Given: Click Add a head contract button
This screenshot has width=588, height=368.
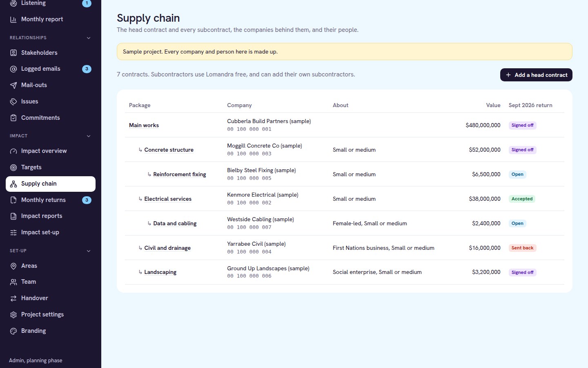Looking at the screenshot, I should pos(536,75).
